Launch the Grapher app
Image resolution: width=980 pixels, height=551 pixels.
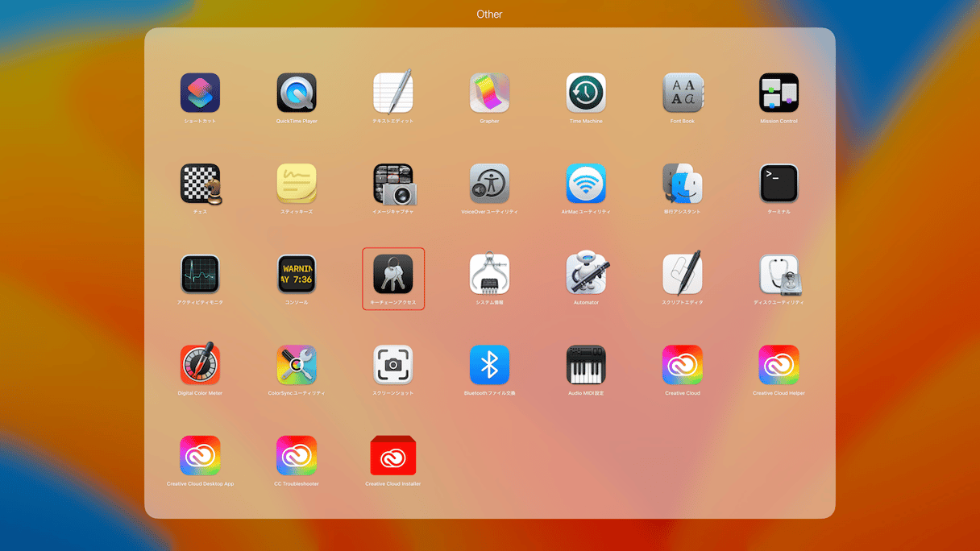coord(490,93)
